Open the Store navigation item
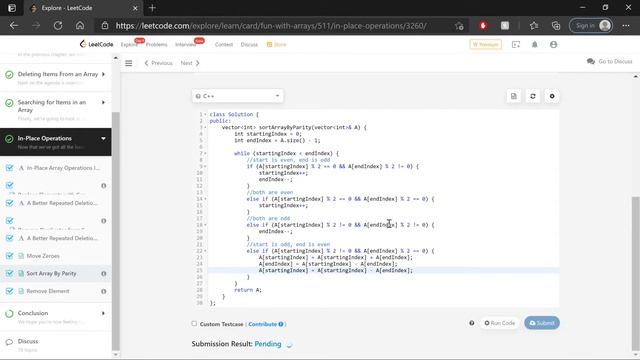This screenshot has width=640, height=360. pos(277,44)
